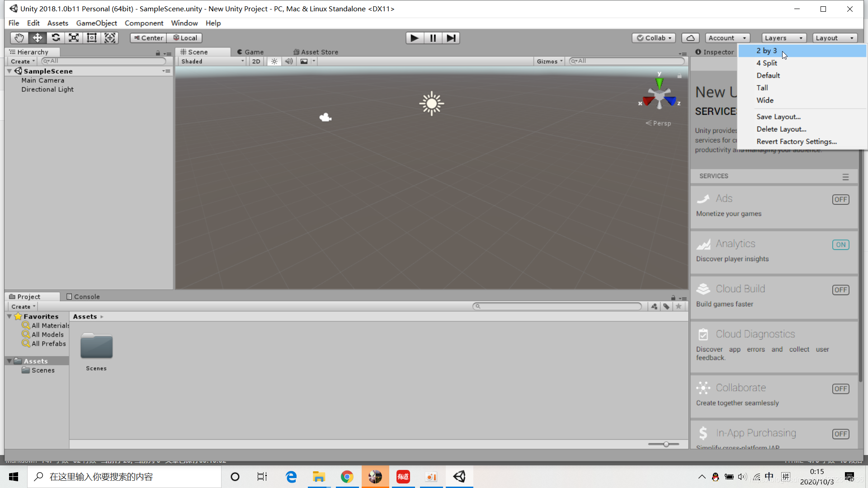Click the Step frame button

[451, 38]
